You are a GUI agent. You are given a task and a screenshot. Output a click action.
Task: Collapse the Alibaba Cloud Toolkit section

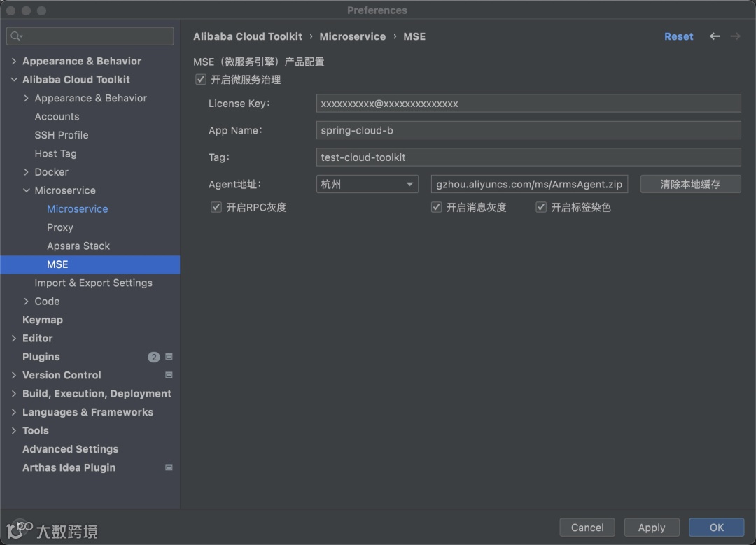coord(14,80)
